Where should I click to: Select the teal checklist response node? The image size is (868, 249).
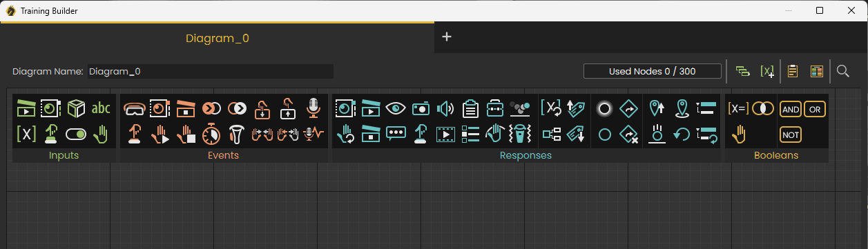(x=470, y=134)
